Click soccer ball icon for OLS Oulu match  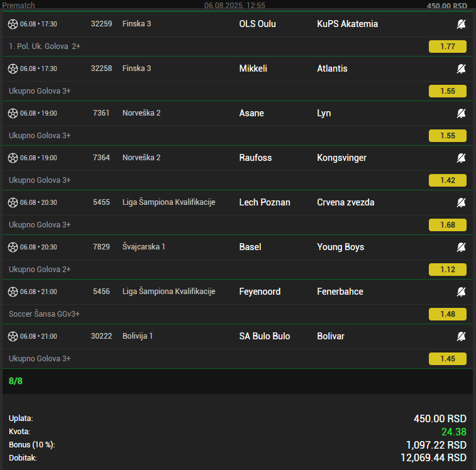pyautogui.click(x=13, y=24)
